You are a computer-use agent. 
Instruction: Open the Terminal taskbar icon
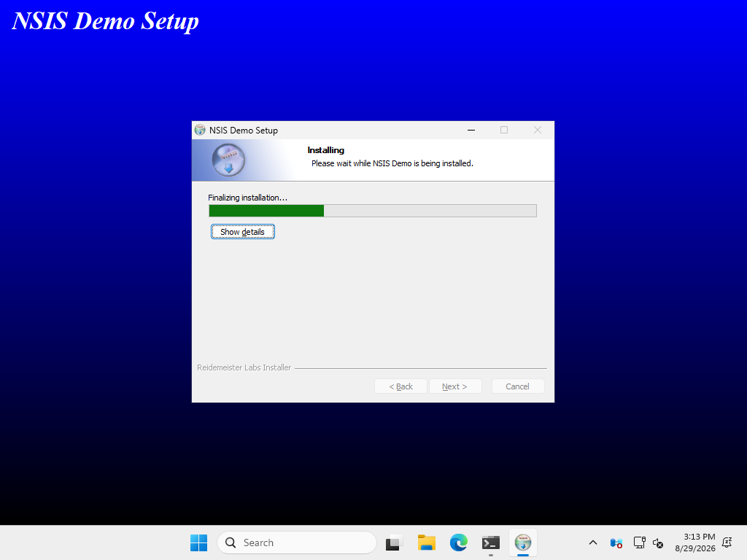tap(491, 542)
